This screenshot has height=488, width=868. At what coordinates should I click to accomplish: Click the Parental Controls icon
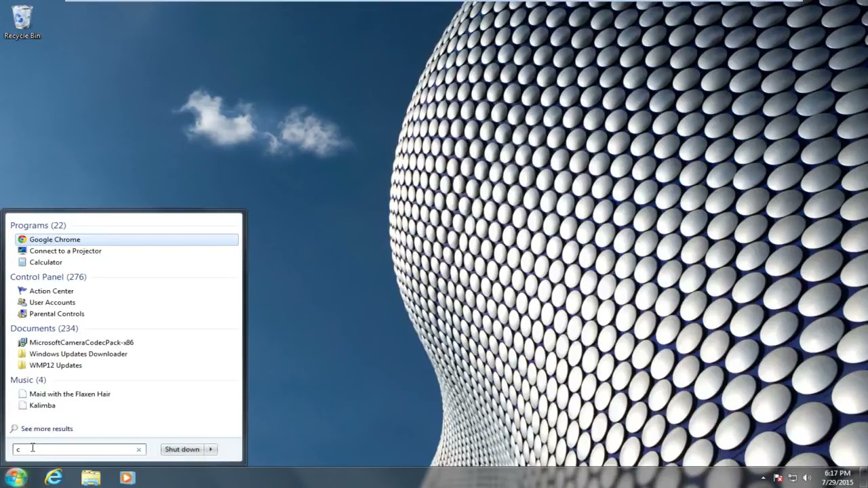[22, 314]
